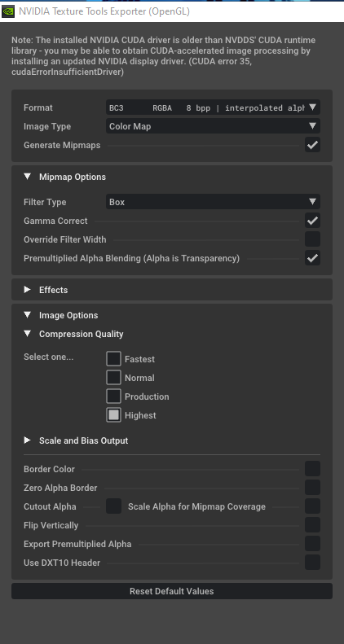Open the Format dropdown showing BC3
Viewport: 344px width, 644px height.
tap(213, 107)
